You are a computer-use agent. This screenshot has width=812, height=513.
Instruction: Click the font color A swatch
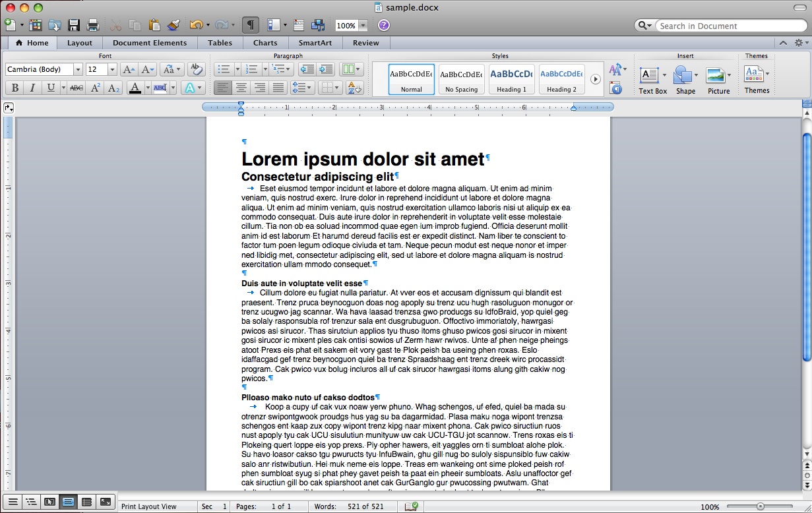[x=135, y=88]
